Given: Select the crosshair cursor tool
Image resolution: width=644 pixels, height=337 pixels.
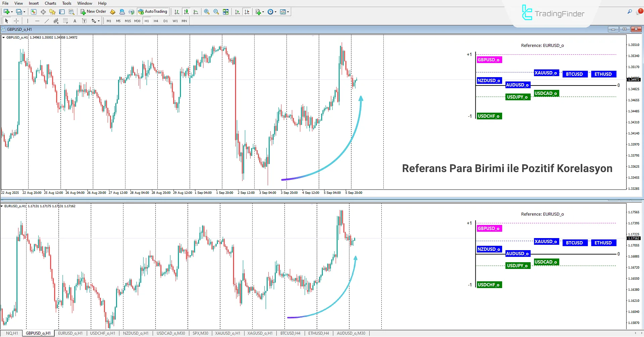Looking at the screenshot, I should [x=16, y=21].
